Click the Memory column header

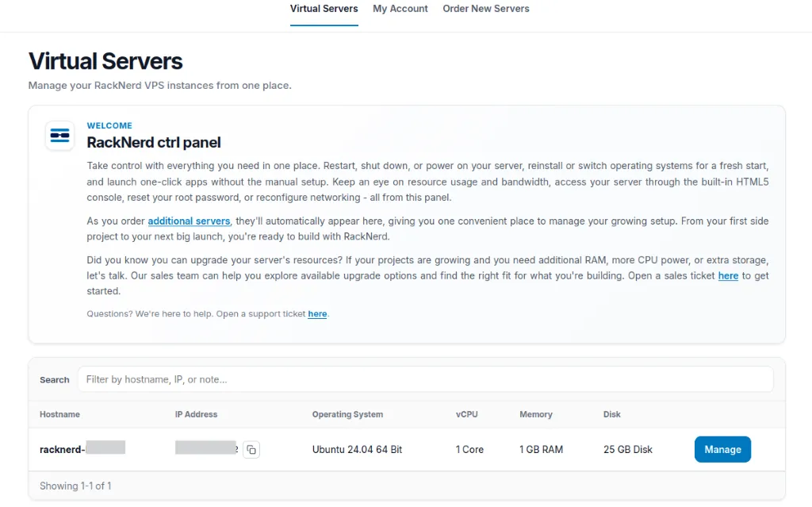(536, 414)
